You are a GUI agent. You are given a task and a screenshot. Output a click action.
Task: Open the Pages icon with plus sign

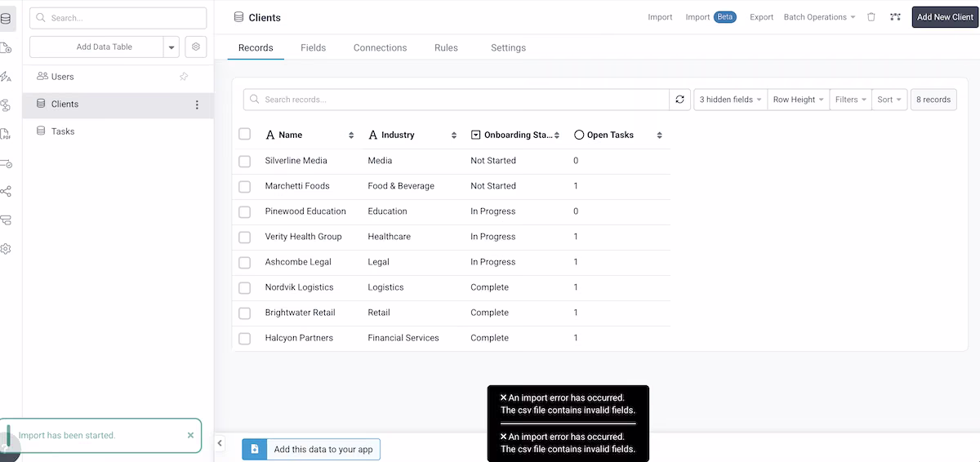pos(6,48)
